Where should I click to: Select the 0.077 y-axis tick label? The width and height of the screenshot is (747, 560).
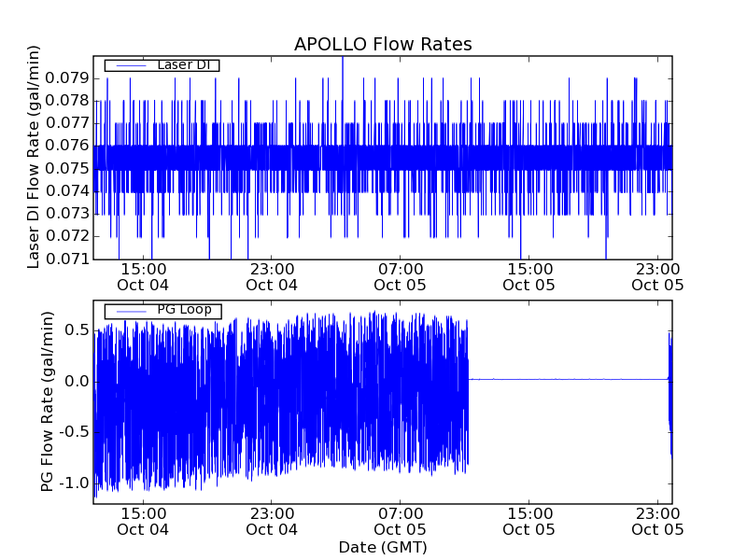pos(67,123)
